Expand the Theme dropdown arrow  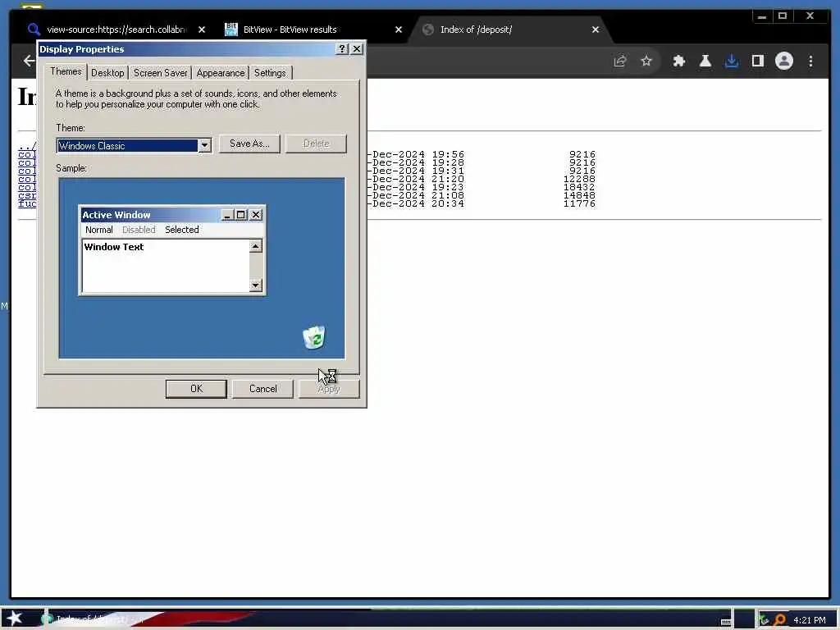pos(204,145)
